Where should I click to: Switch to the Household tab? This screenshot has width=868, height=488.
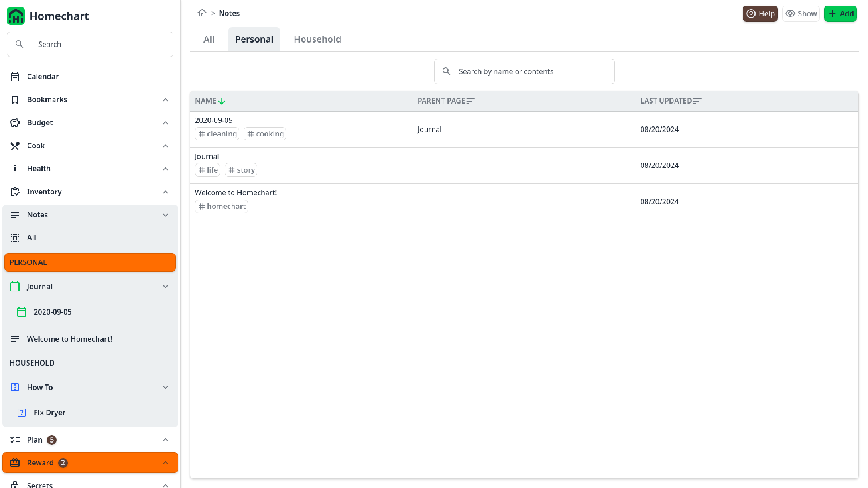317,39
